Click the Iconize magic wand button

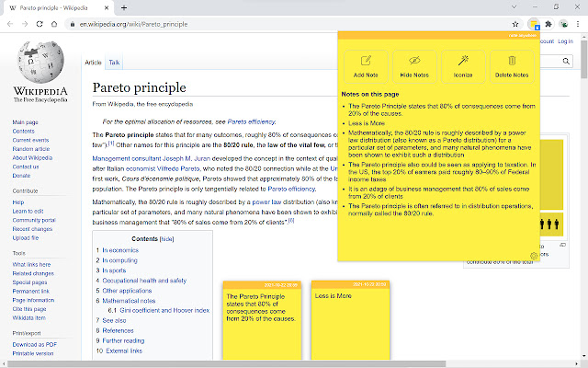(x=463, y=64)
